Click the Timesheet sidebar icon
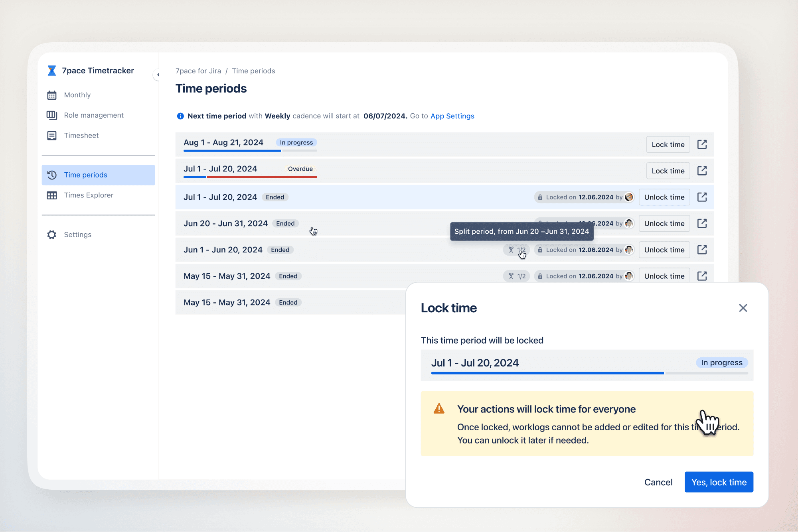 (x=52, y=136)
